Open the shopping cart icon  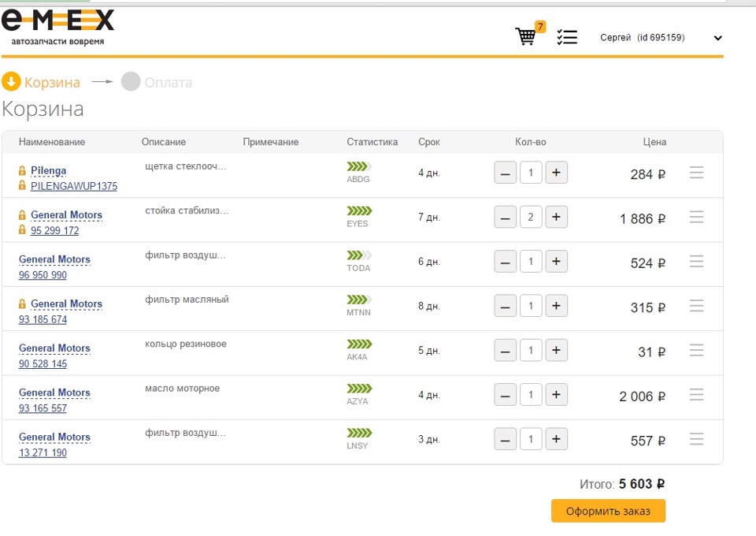pos(526,36)
